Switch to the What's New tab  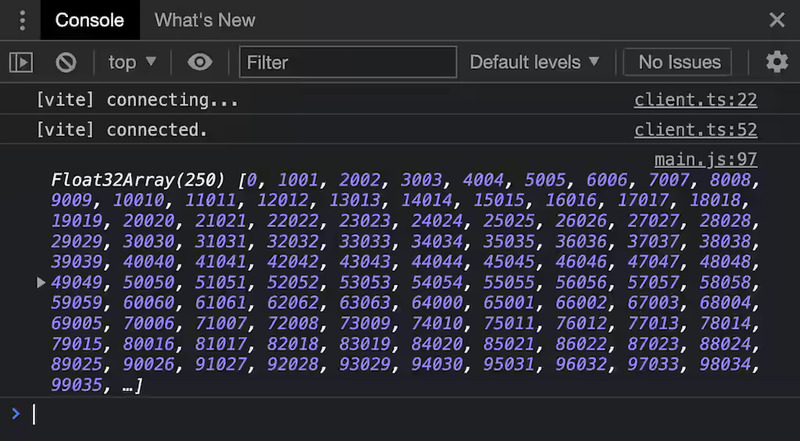pyautogui.click(x=205, y=20)
